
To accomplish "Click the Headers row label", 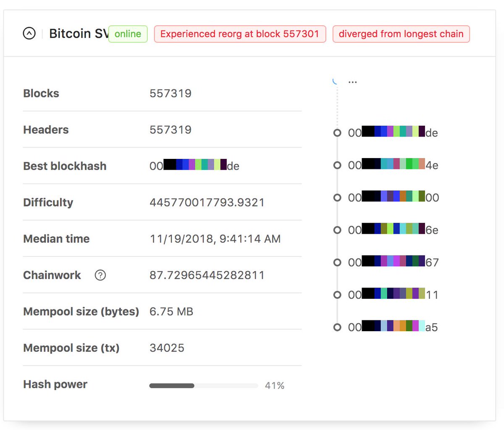I will pos(46,129).
